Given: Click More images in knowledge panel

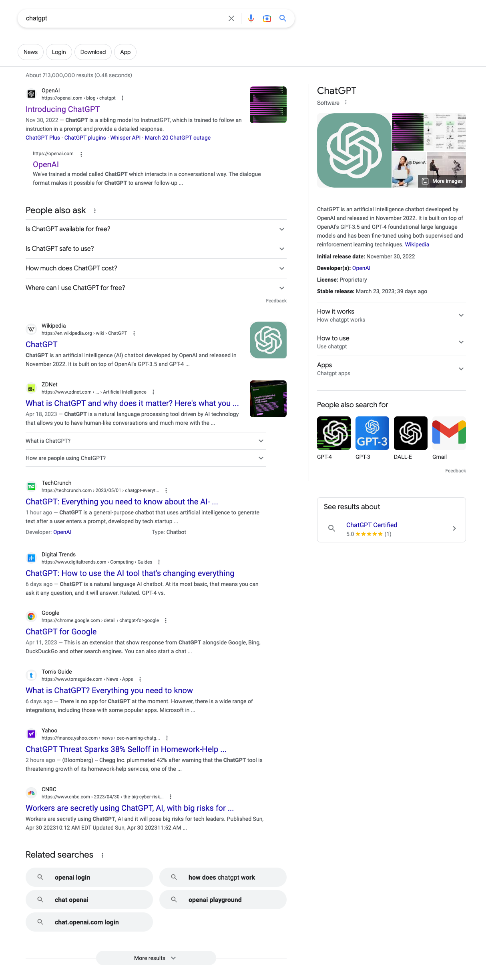Looking at the screenshot, I should (x=442, y=181).
